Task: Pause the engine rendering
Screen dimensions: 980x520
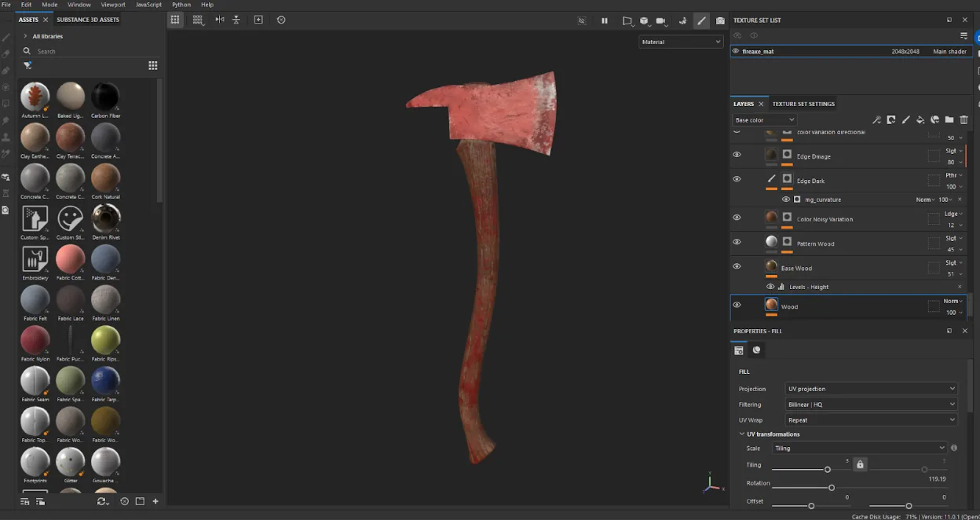Action: click(x=605, y=21)
